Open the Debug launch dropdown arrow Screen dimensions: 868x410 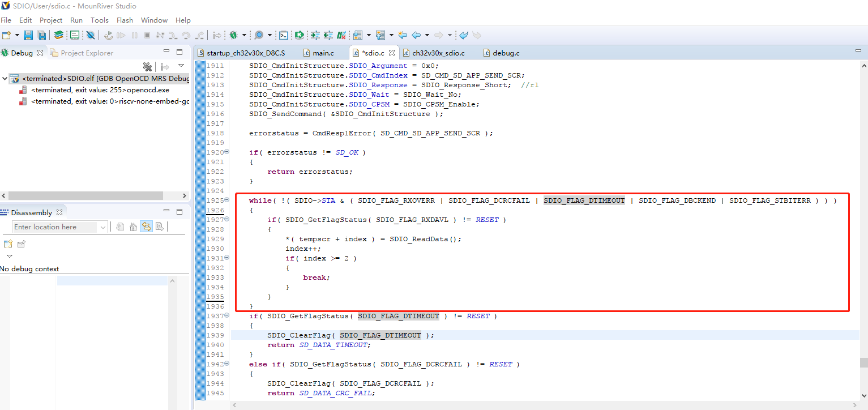pyautogui.click(x=244, y=35)
